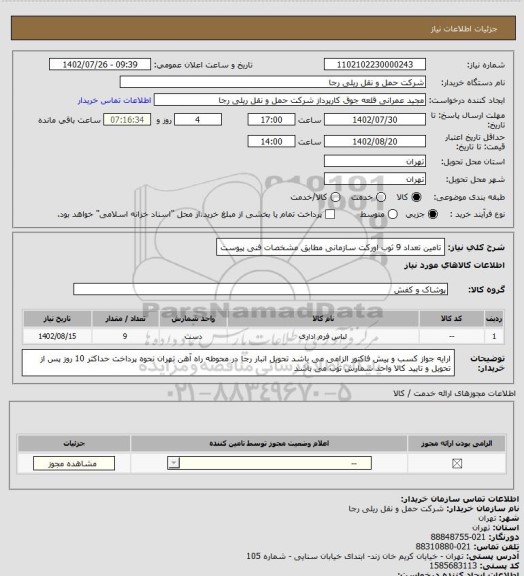Click the need date cell 1402/08/15
The image size is (524, 576).
[x=57, y=336]
